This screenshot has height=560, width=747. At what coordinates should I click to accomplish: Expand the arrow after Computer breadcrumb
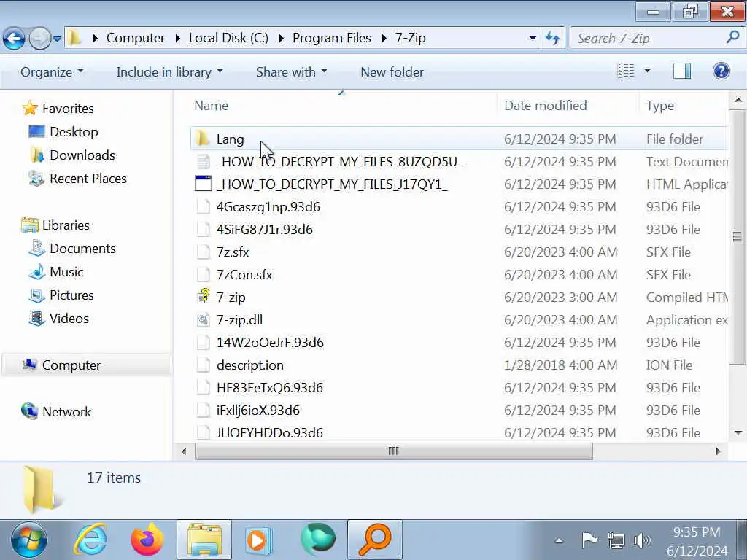tap(177, 38)
